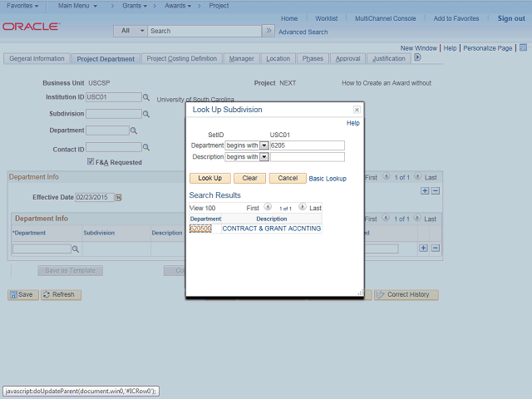Close the Look Up Subdivision dialog

point(357,110)
